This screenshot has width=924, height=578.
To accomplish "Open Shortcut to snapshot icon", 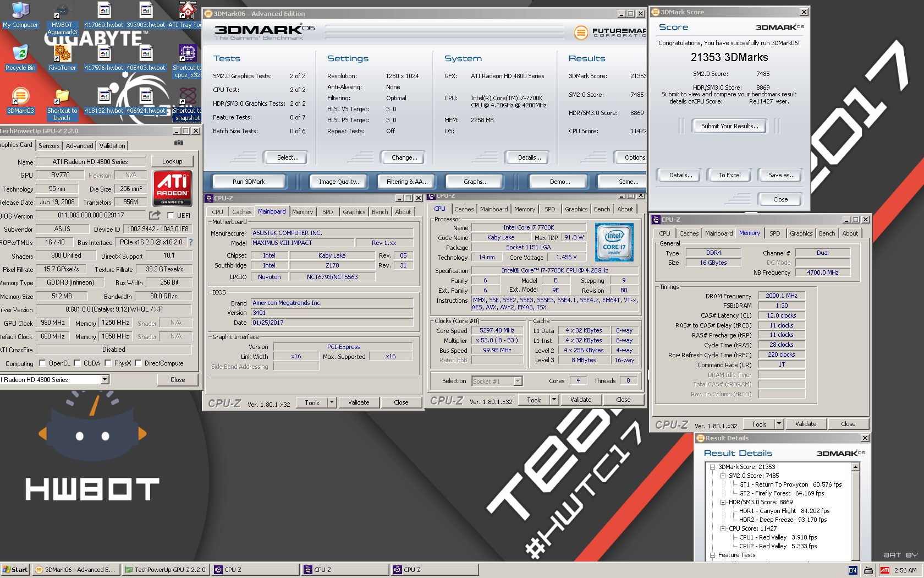I will pos(188,105).
